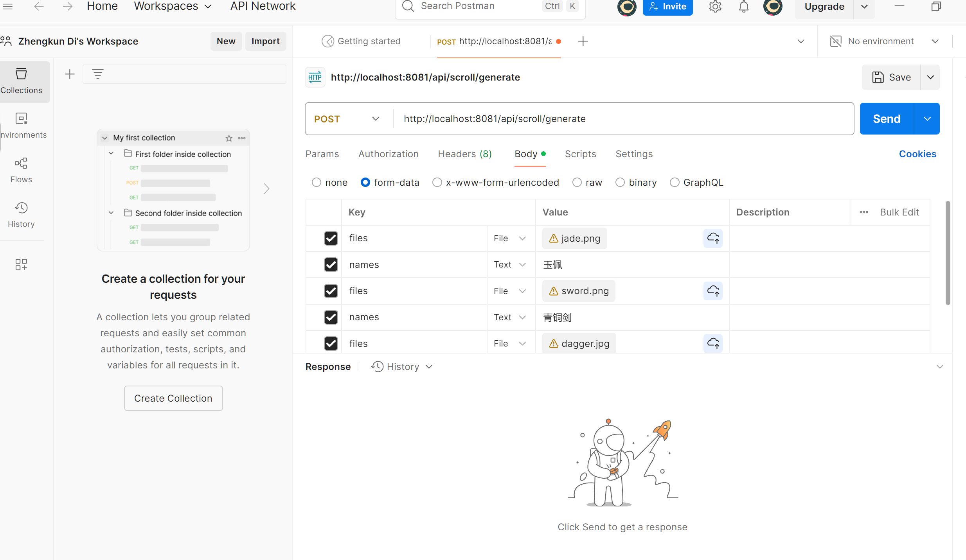Image resolution: width=966 pixels, height=560 pixels.
Task: Click upload cloud icon for jade.png
Action: (713, 238)
